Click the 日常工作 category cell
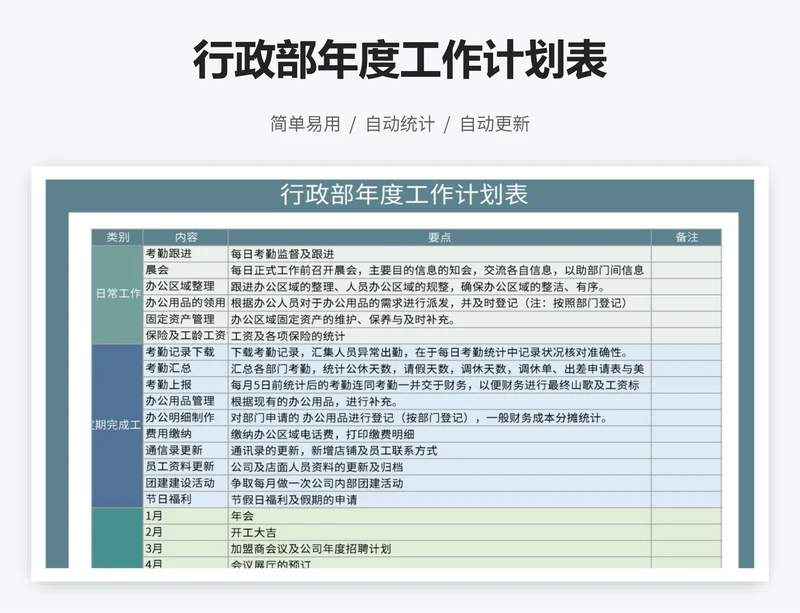Viewport: 800px width, 613px height. (117, 295)
